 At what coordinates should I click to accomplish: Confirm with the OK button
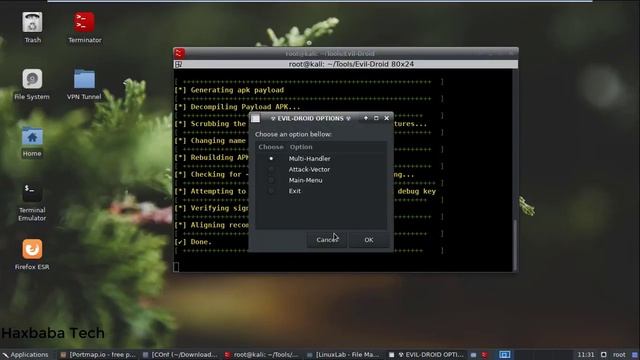[369, 240]
